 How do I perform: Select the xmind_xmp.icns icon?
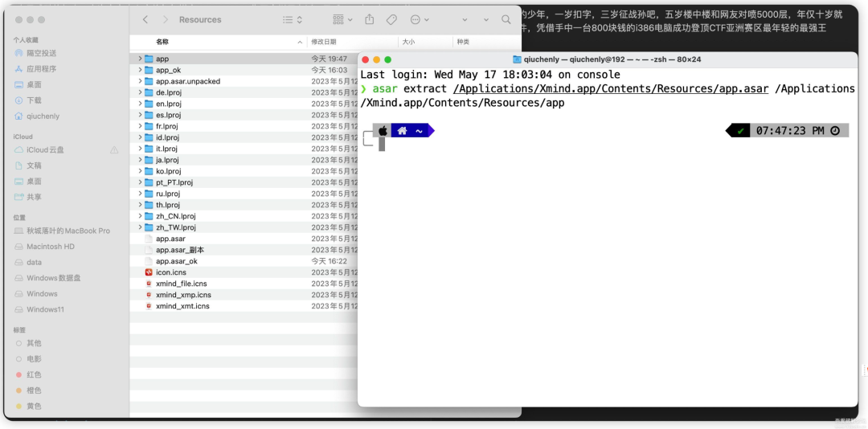[x=149, y=295]
